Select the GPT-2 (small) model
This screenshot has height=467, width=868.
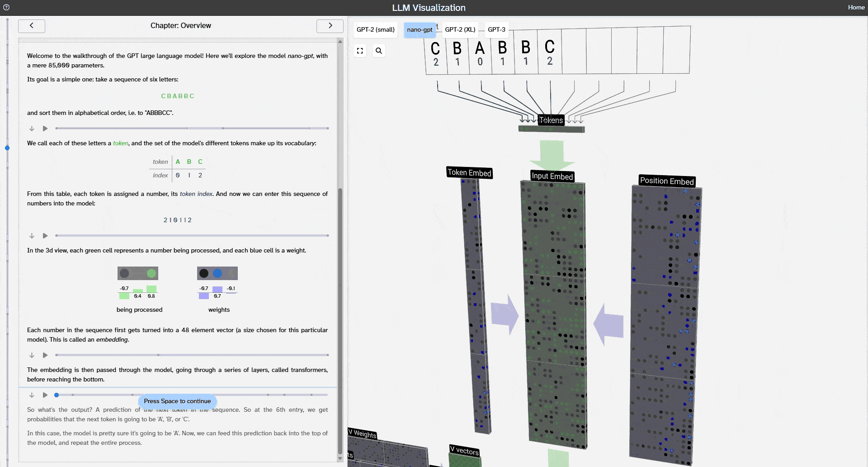375,30
